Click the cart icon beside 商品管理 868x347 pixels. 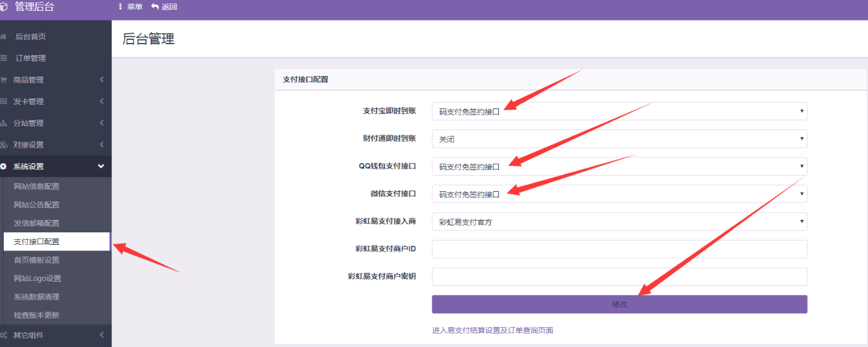click(x=4, y=80)
